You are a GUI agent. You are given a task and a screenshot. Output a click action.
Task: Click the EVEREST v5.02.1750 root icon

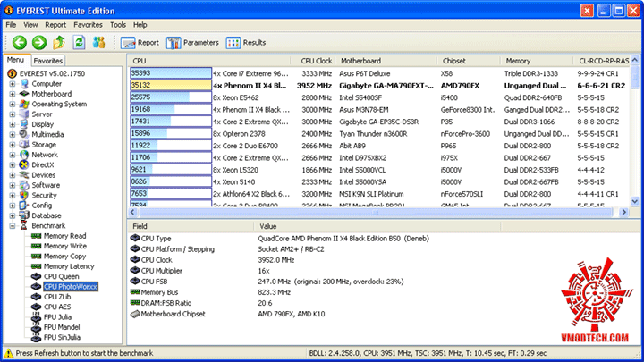point(12,73)
